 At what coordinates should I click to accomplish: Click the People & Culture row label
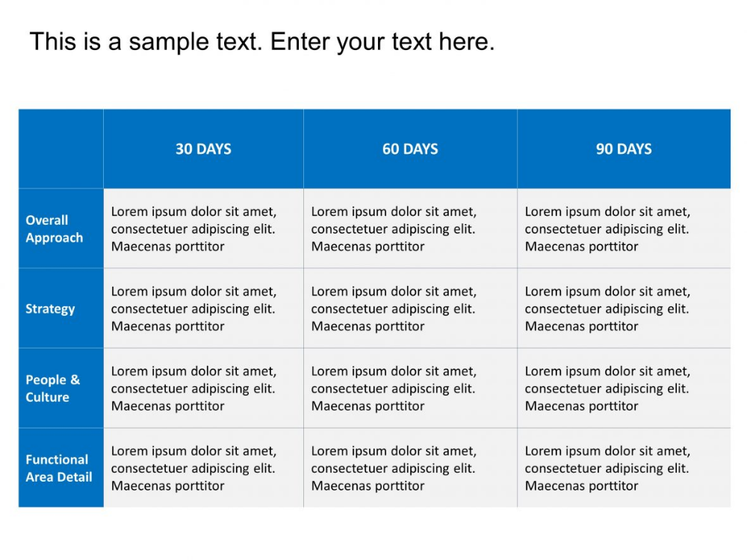click(x=53, y=388)
